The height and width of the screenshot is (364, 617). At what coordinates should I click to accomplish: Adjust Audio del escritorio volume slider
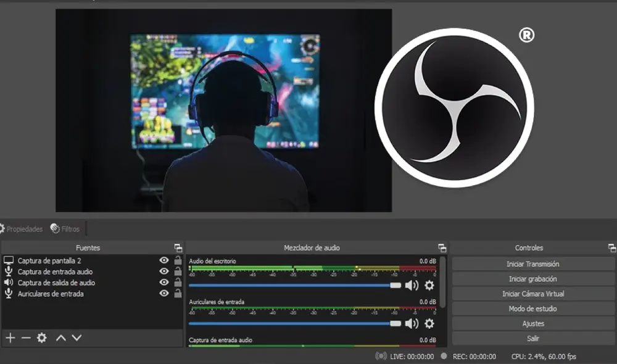tap(395, 286)
